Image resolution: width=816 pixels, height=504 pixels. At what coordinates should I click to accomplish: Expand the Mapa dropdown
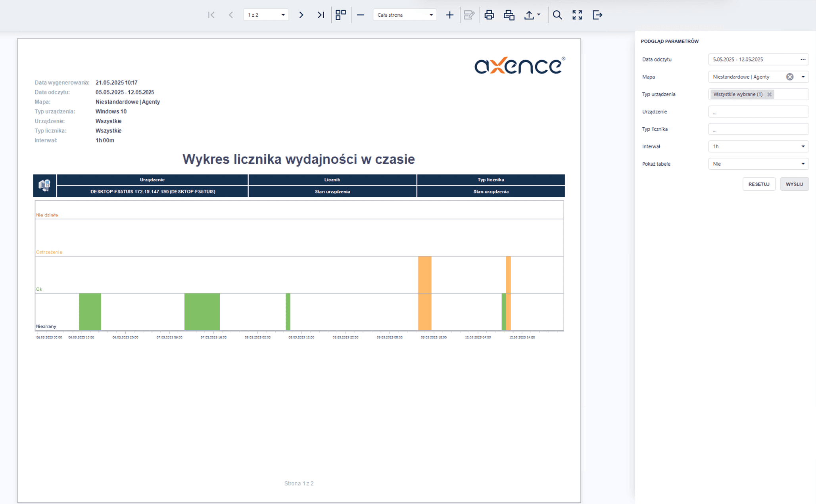click(x=803, y=77)
